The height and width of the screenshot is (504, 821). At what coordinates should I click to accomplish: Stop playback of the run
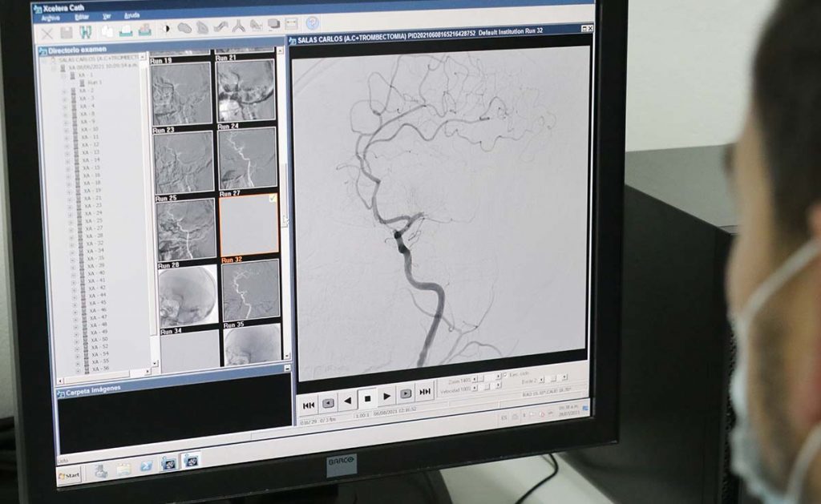[367, 399]
